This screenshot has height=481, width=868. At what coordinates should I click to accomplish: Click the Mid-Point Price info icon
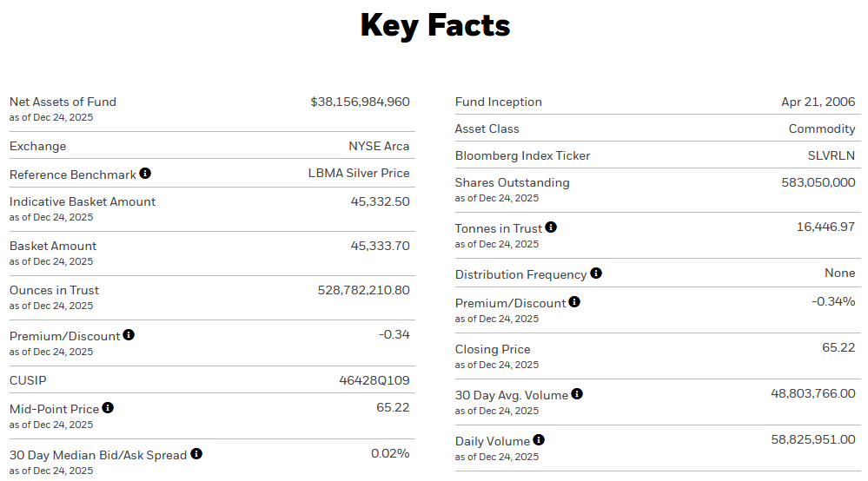tap(108, 408)
